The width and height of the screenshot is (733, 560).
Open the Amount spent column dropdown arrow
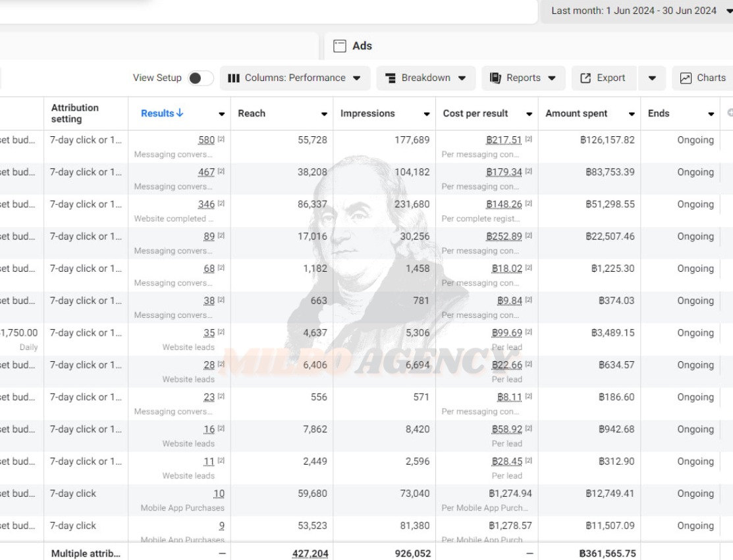click(x=632, y=114)
